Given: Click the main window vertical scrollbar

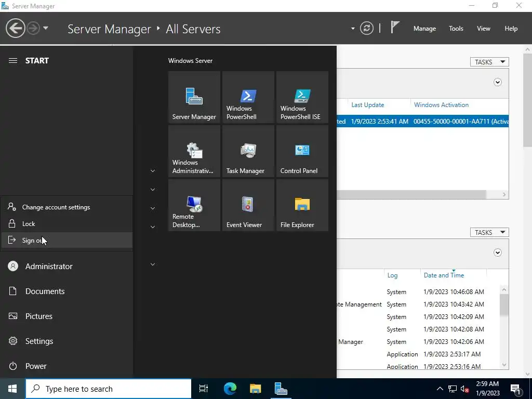Looking at the screenshot, I should pyautogui.click(x=527, y=100).
